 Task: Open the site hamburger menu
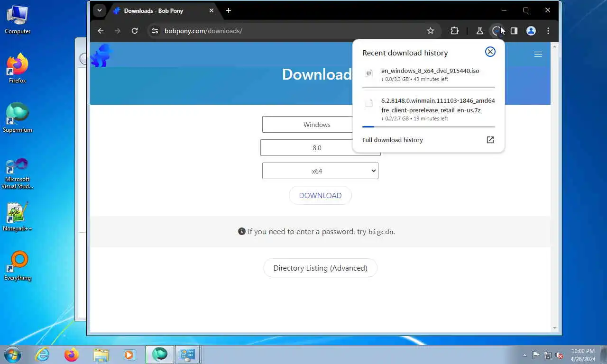coord(538,54)
